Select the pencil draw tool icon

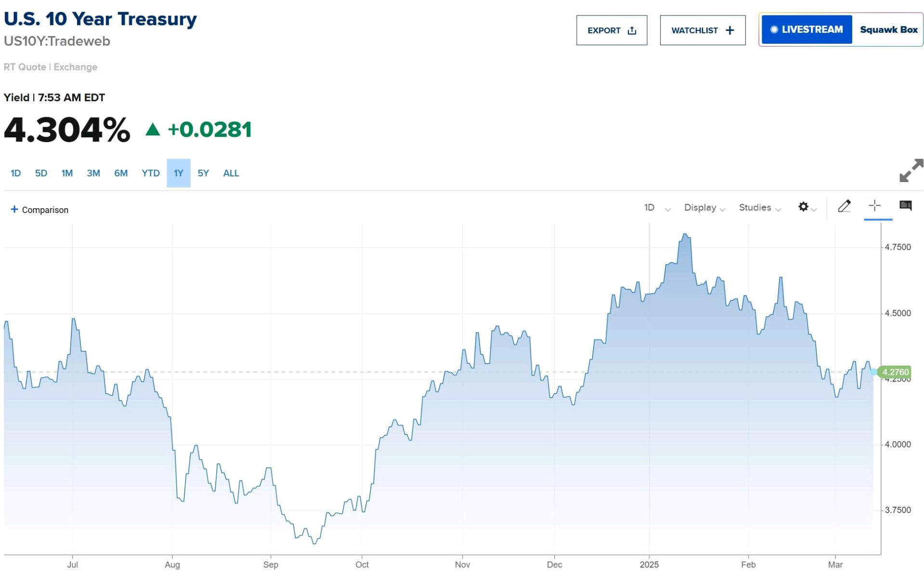tap(844, 206)
